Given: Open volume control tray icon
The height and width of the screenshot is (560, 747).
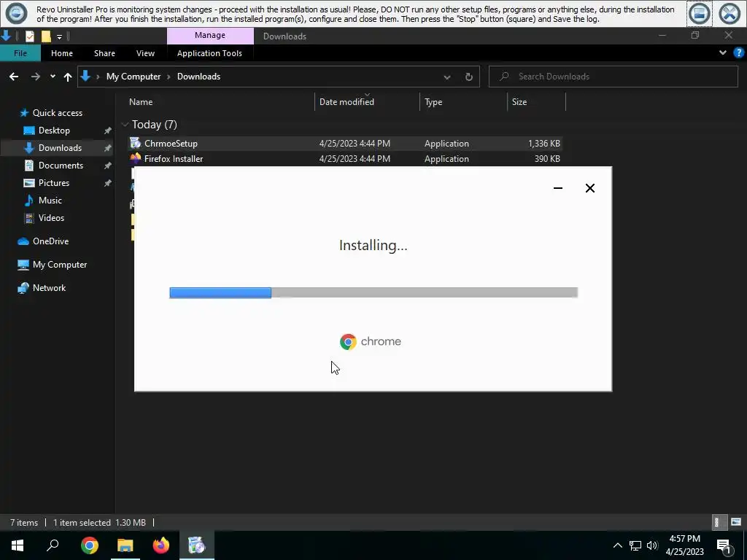Looking at the screenshot, I should [x=652, y=545].
